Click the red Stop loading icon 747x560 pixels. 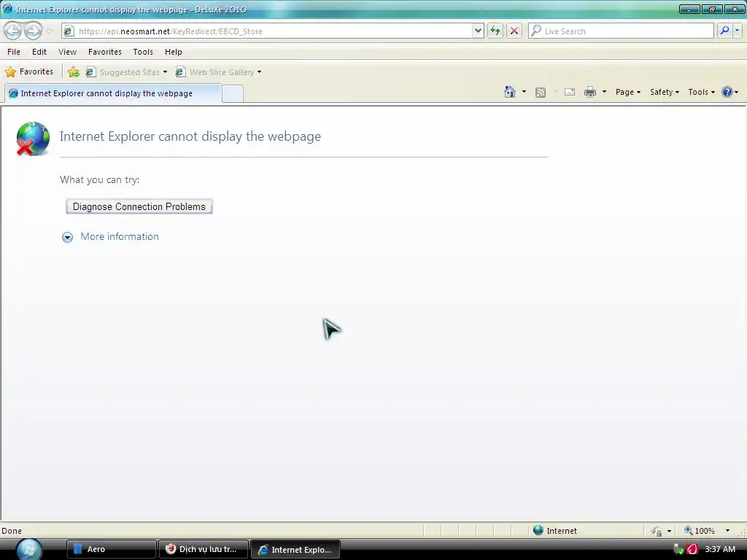coord(514,31)
